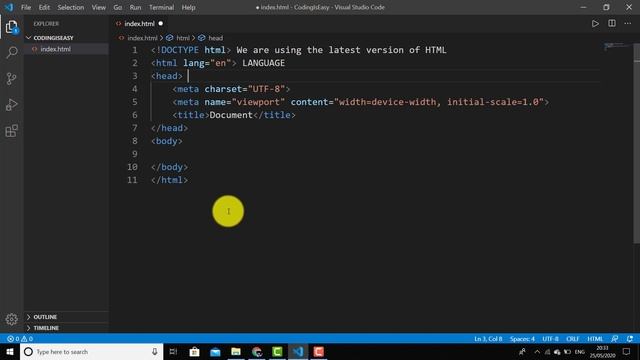This screenshot has height=360, width=640.
Task: Show hidden system tray icons
Action: [537, 352]
